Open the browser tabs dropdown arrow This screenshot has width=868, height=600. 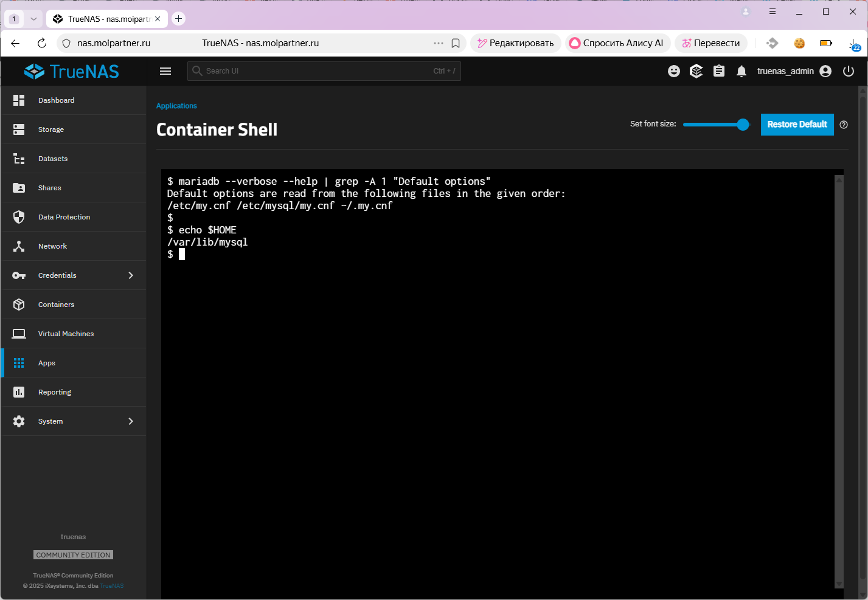33,19
